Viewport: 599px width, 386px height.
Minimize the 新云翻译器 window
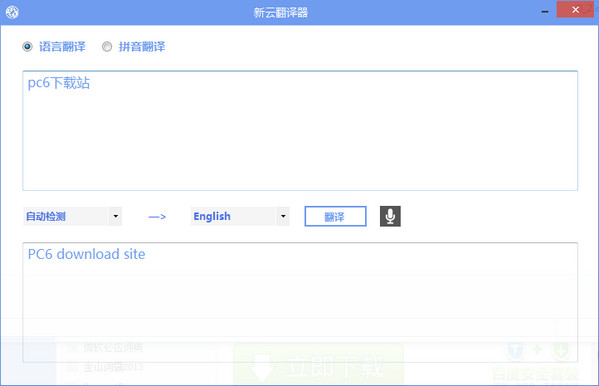(545, 11)
